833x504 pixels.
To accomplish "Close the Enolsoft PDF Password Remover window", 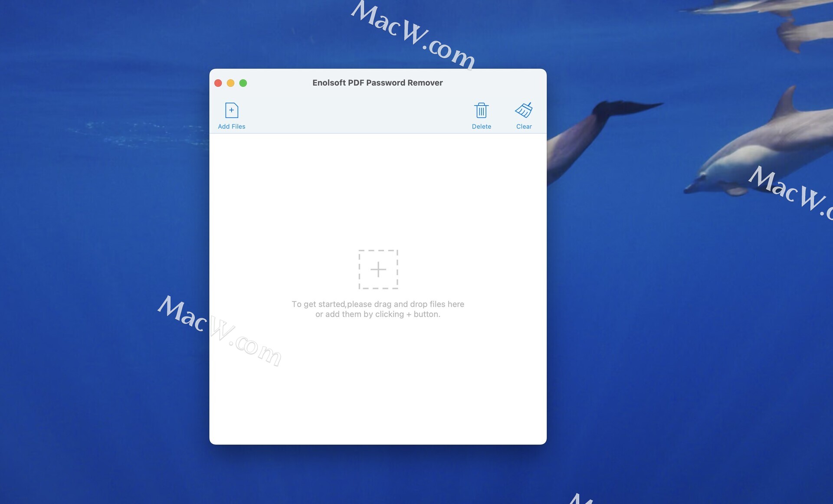I will tap(218, 83).
